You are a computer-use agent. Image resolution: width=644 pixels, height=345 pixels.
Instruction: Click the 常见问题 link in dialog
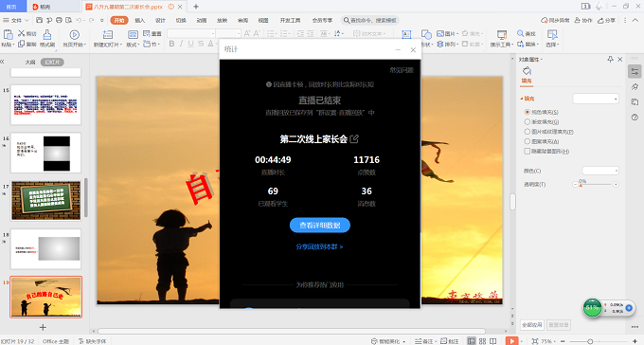[402, 70]
